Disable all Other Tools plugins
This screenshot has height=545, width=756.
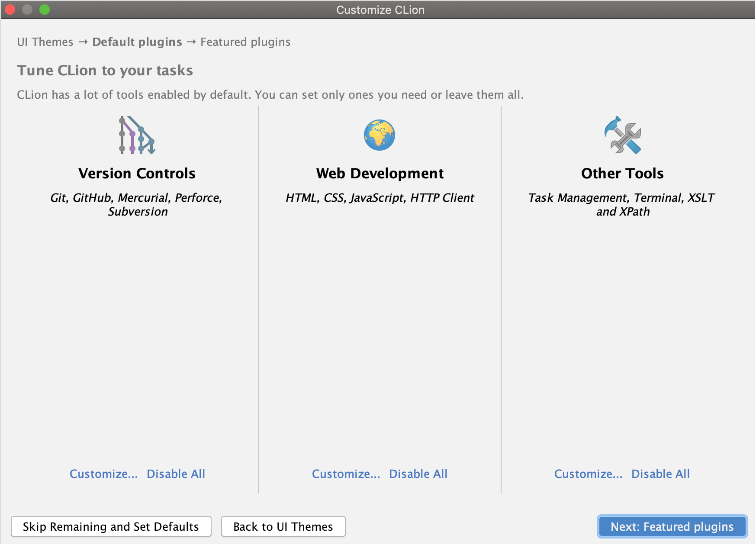[x=661, y=474]
